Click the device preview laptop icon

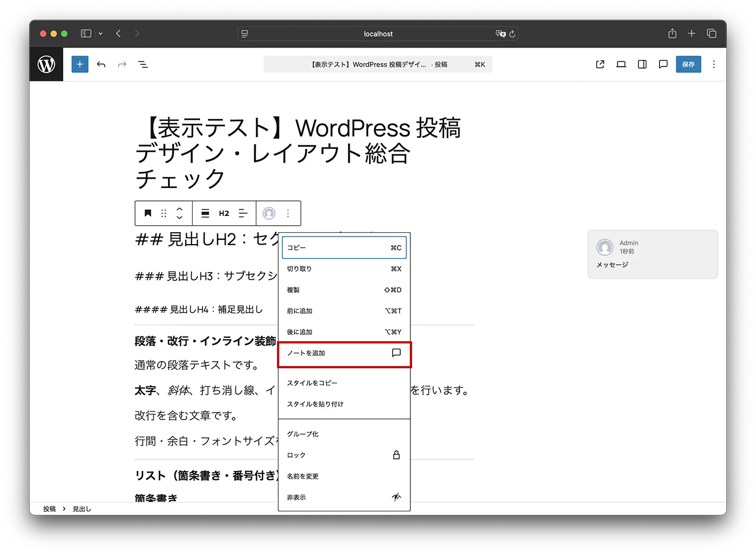tap(620, 64)
